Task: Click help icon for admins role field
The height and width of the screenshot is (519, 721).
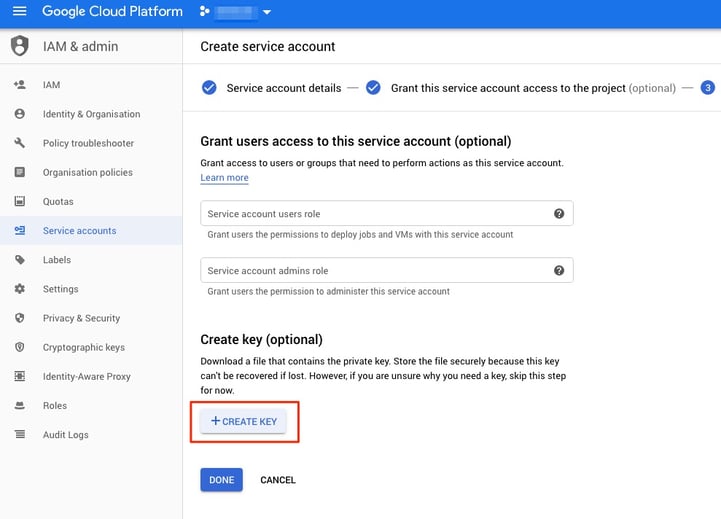Action: 559,271
